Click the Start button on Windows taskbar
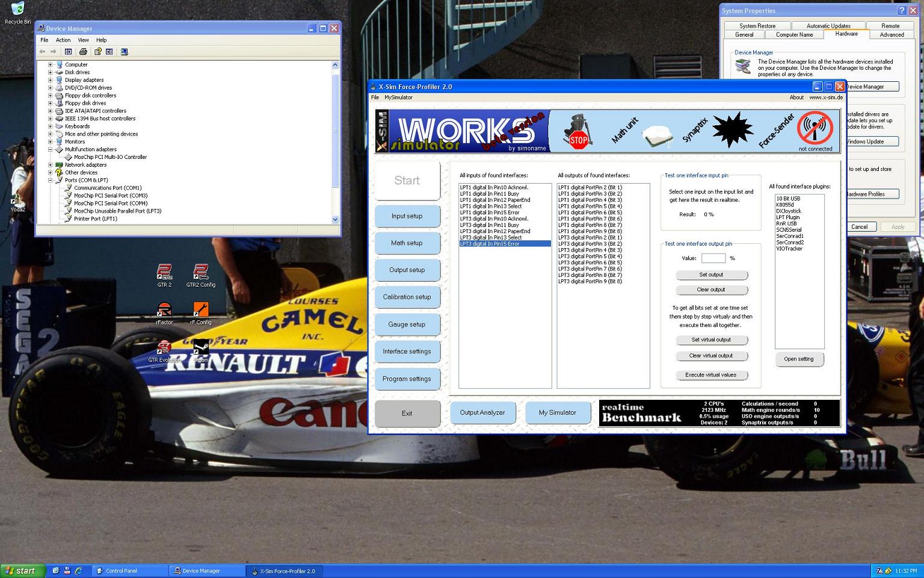924x578 pixels. click(22, 571)
